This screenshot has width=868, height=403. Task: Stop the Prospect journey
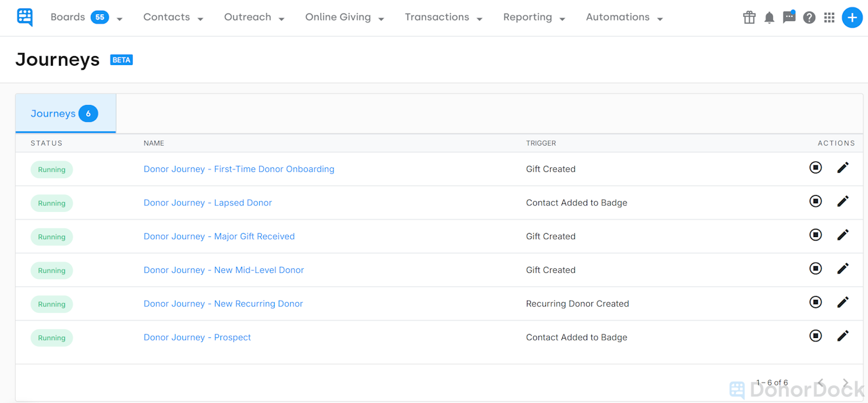pyautogui.click(x=816, y=335)
